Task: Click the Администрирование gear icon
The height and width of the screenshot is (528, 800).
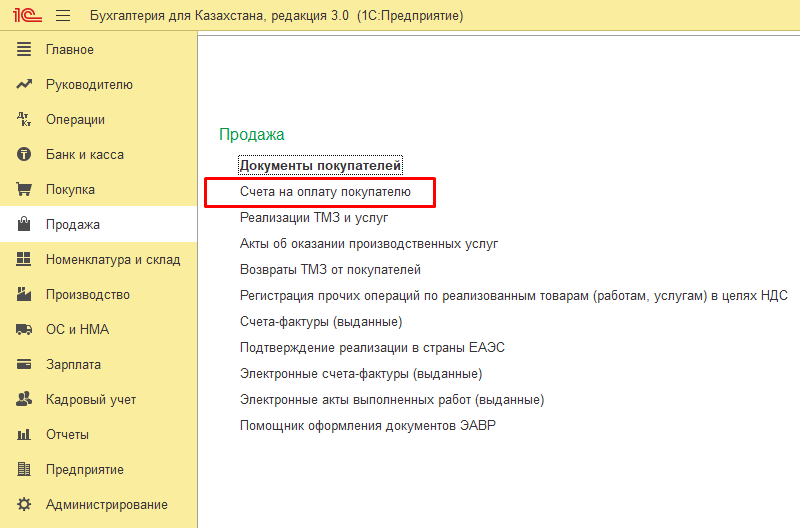Action: (x=25, y=505)
